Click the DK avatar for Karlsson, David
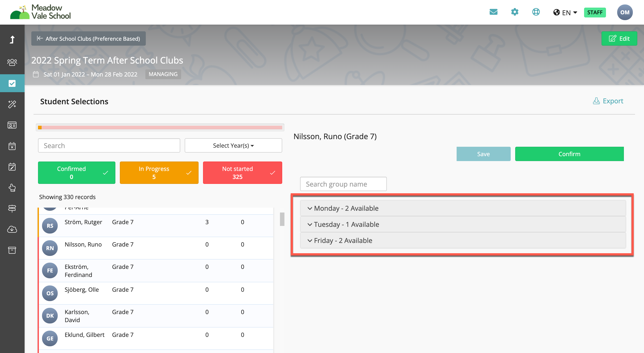 tap(50, 316)
